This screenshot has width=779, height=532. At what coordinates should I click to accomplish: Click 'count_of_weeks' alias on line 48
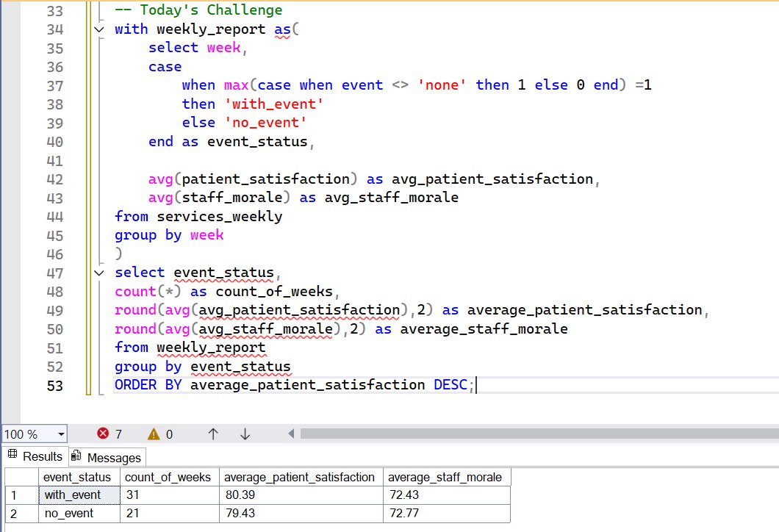[274, 292]
